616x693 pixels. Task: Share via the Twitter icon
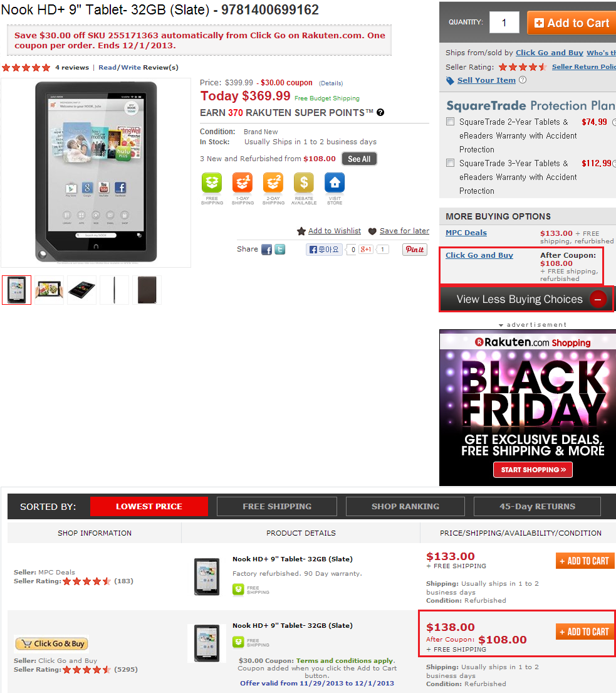tap(280, 250)
